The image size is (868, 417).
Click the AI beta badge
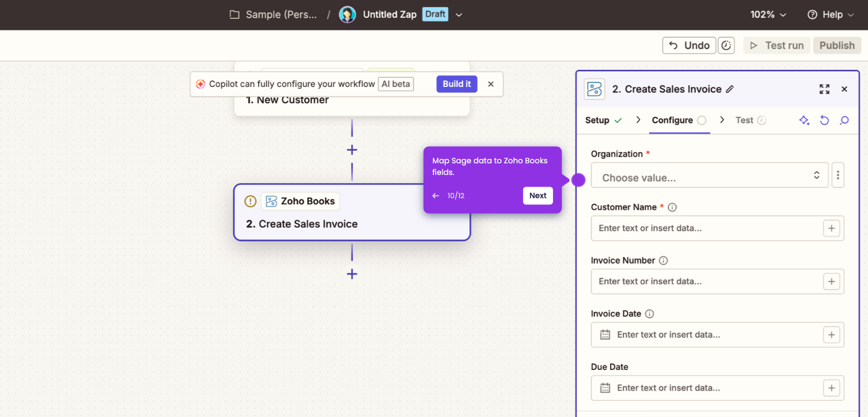pyautogui.click(x=396, y=84)
